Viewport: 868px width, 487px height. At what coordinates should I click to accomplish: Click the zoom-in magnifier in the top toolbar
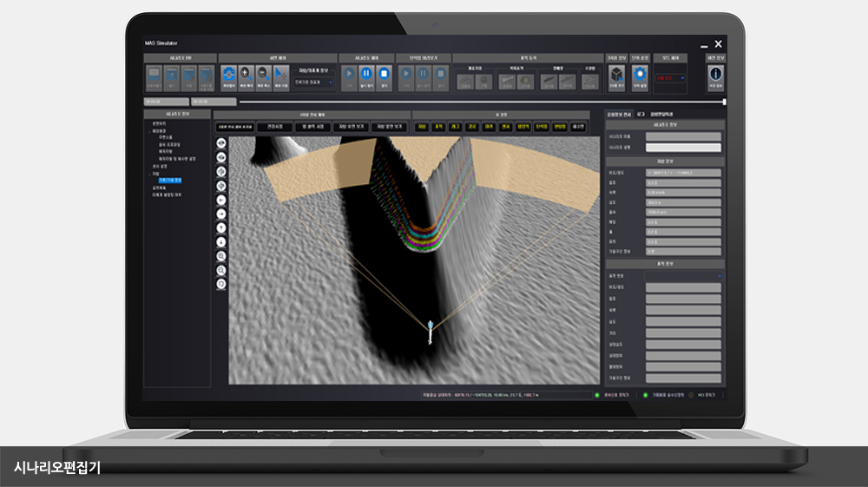pos(247,76)
